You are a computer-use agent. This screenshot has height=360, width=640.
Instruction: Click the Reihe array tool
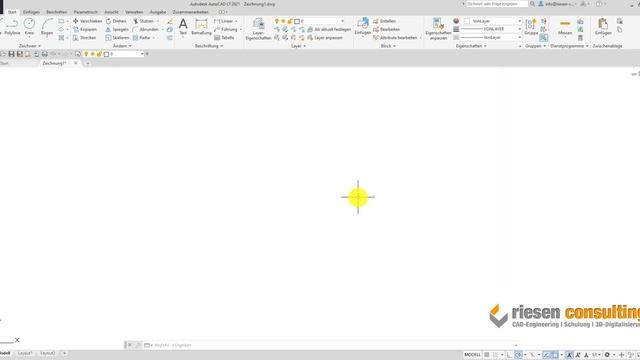(142, 38)
